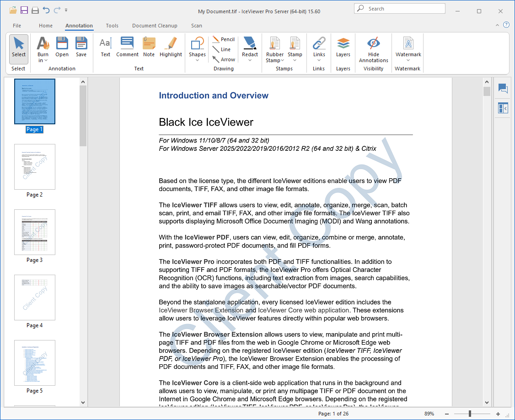This screenshot has width=515, height=420.
Task: Click the Redact tool
Action: [250, 46]
